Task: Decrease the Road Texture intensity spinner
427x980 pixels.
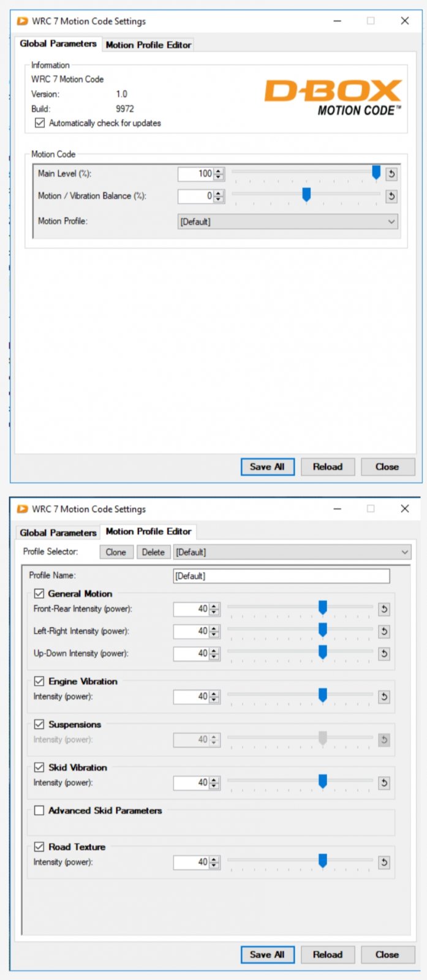Action: 214,865
